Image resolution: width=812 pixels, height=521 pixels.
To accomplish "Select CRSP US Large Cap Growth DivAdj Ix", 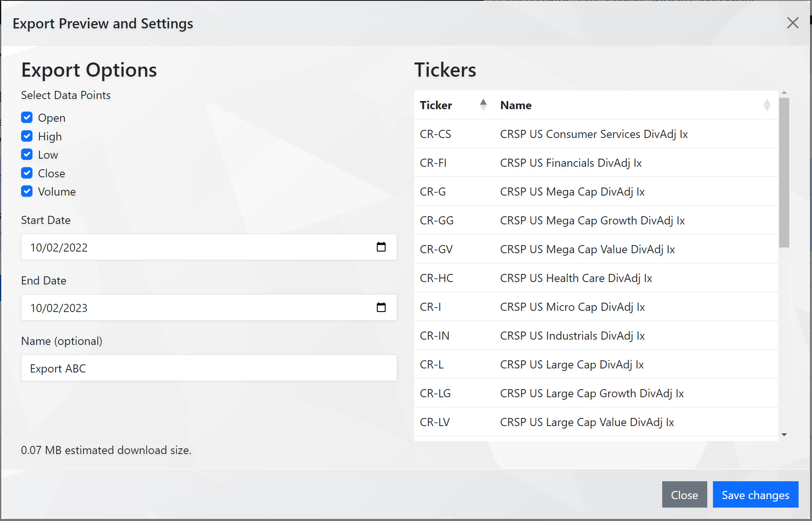I will coord(592,393).
